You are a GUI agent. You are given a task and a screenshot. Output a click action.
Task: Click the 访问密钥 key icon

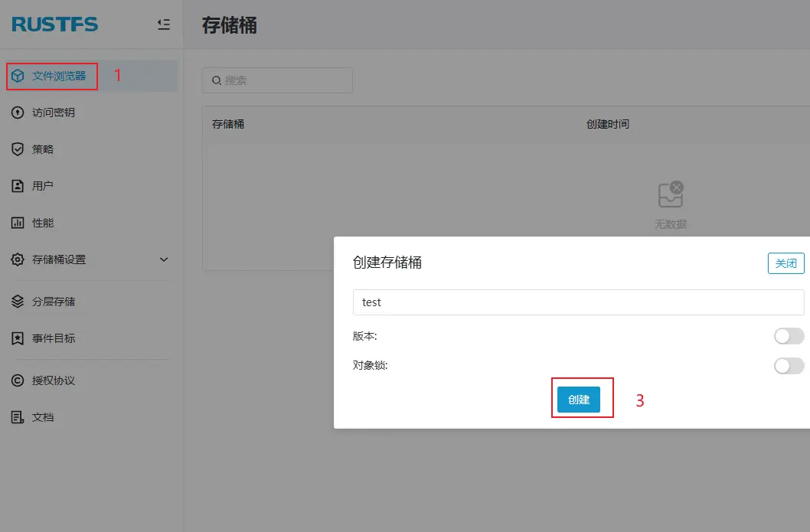coord(17,112)
